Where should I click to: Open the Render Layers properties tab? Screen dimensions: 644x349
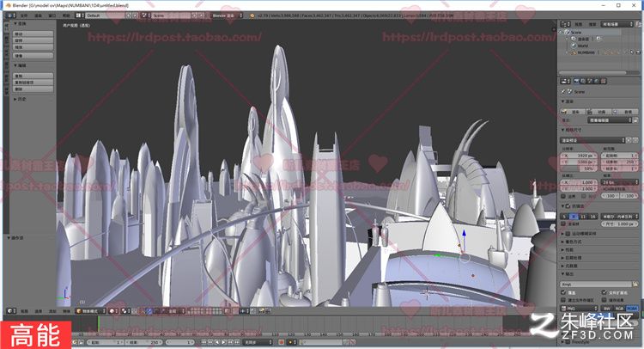click(x=583, y=81)
